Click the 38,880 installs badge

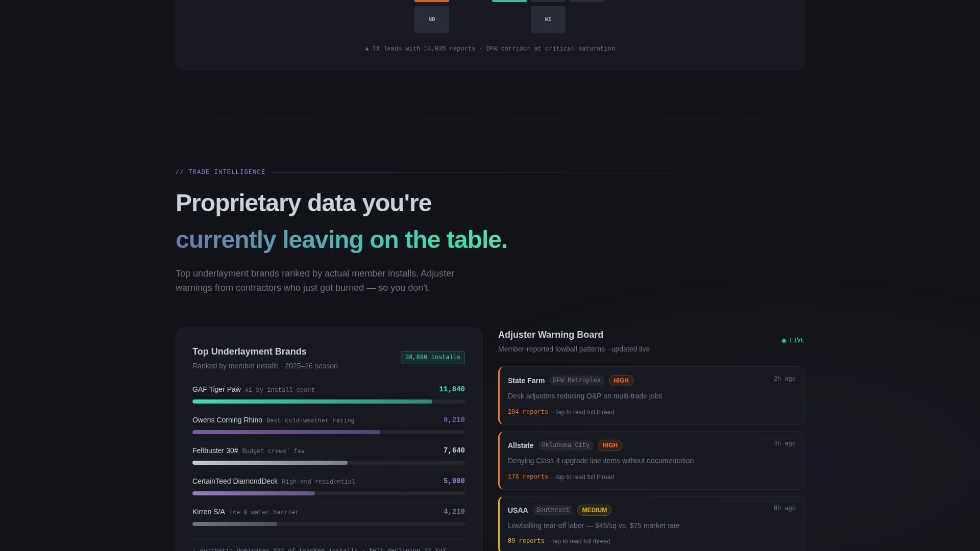433,358
